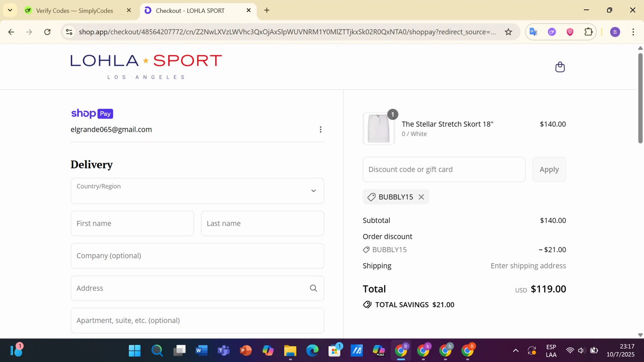
Task: Open the shopping bag cart icon
Action: [x=560, y=67]
